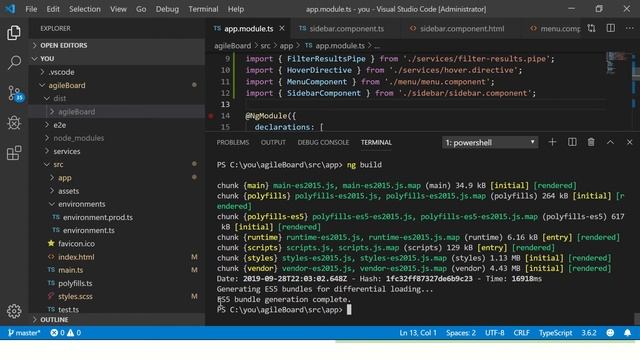Open the Explorer view in activity bar

click(x=14, y=33)
